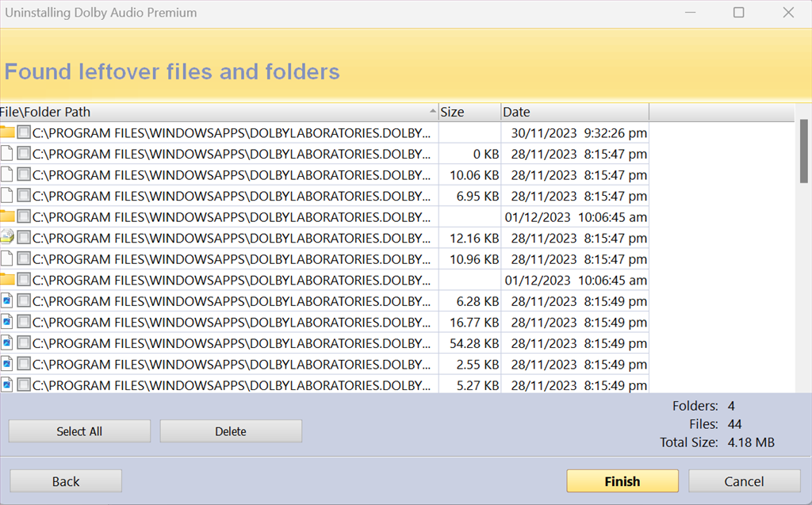Go Back to the previous step
This screenshot has height=505, width=812.
coord(66,481)
